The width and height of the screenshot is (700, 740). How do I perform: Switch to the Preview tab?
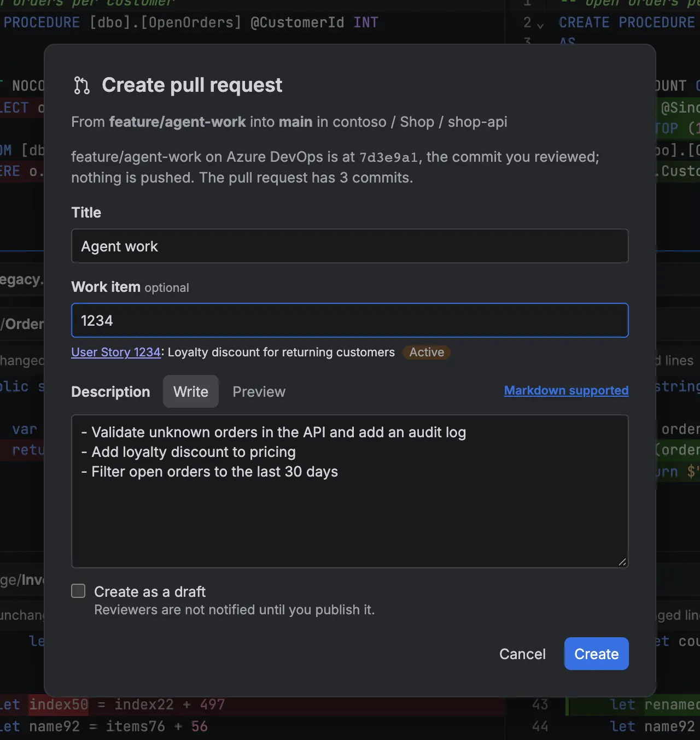(x=259, y=391)
